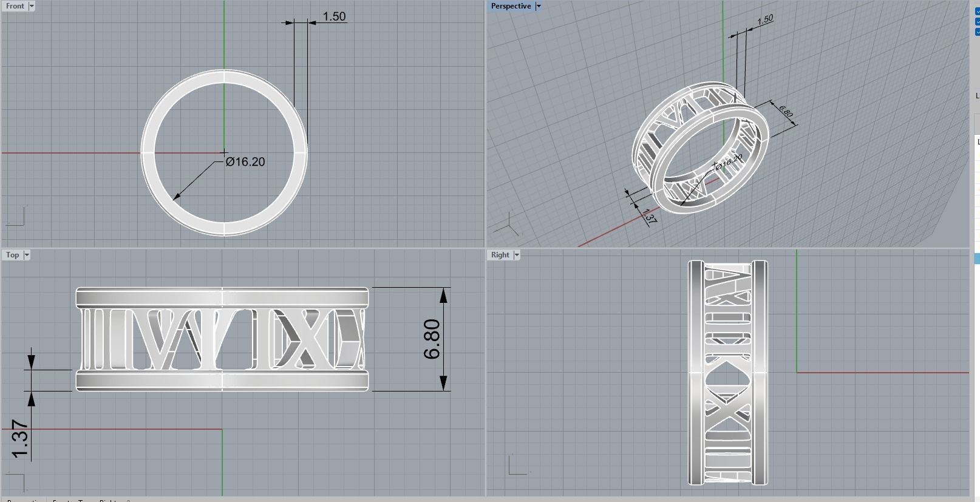Click world axes icon in Right viewport
Viewport: 980px width, 502px height.
[x=517, y=465]
